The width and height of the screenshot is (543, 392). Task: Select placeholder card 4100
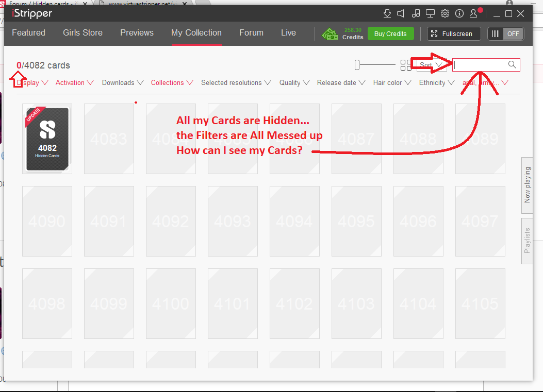[171, 304]
